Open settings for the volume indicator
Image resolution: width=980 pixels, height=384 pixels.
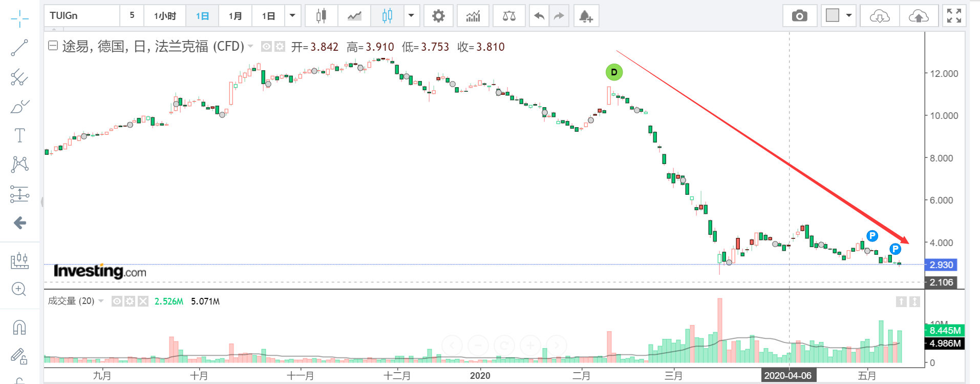click(130, 301)
